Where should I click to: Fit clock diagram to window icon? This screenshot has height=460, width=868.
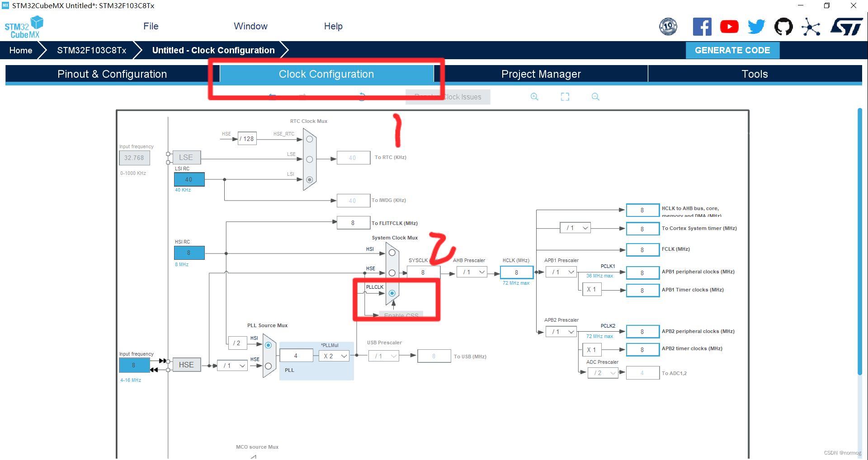565,97
